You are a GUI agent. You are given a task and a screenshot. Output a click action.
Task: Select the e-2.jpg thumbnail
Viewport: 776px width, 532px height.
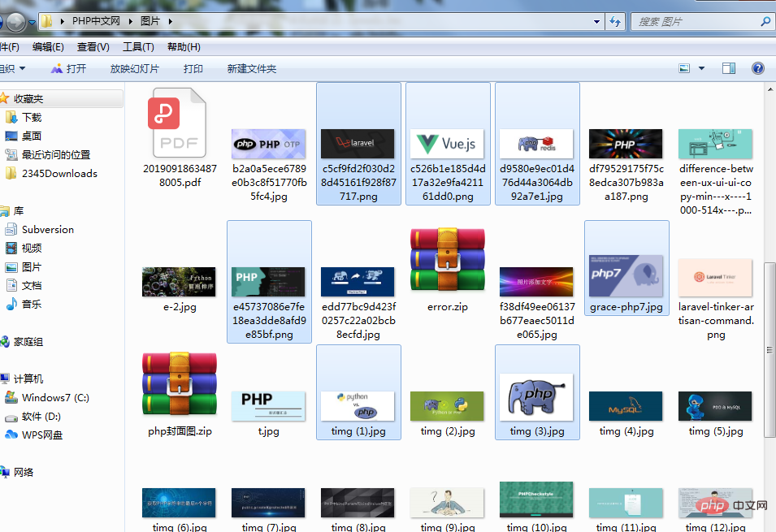click(179, 282)
